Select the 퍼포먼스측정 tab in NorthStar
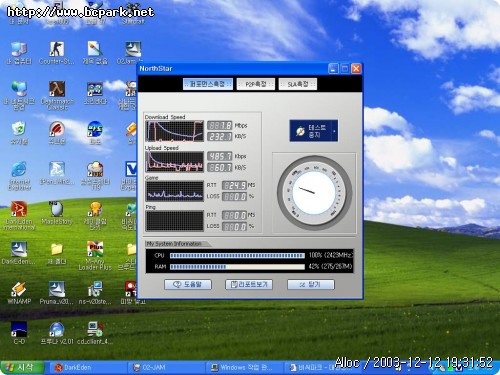This screenshot has width=500, height=375. [x=207, y=84]
